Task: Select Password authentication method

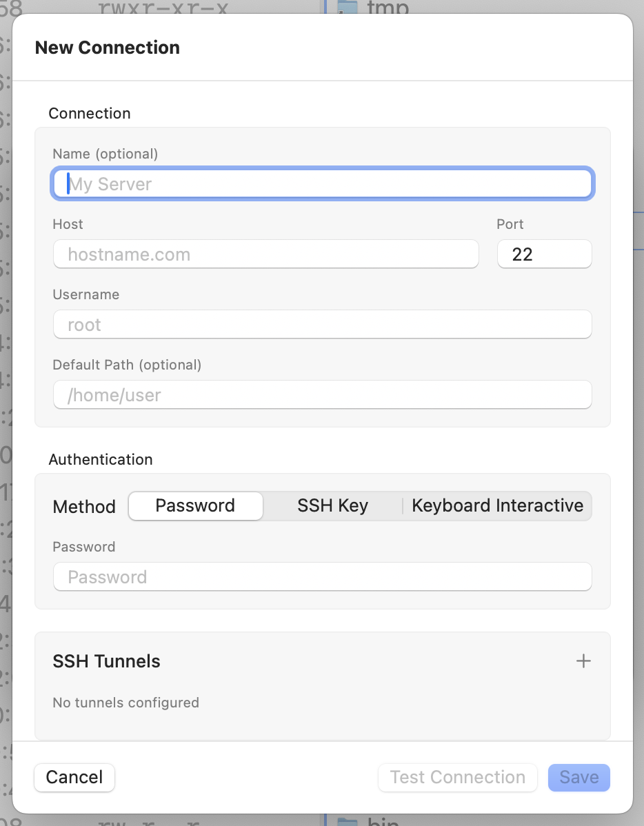Action: coord(196,506)
